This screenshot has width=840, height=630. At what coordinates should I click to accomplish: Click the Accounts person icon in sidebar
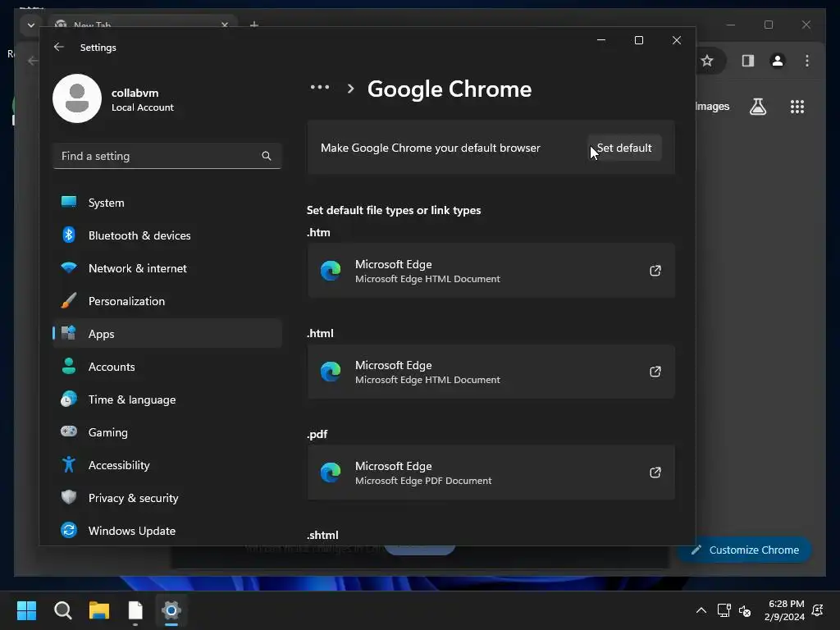(69, 366)
